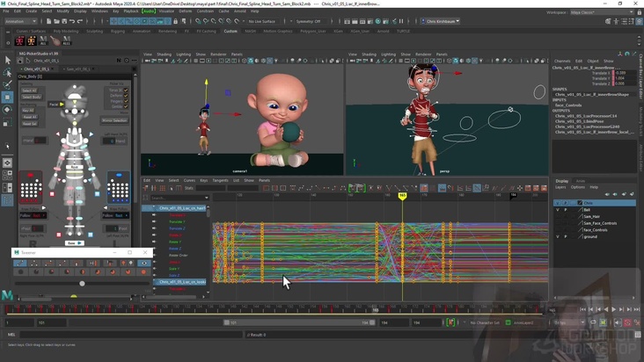Viewport: 644px width, 362px height.
Task: Click the Maya M logo home icon
Action: tap(7, 294)
